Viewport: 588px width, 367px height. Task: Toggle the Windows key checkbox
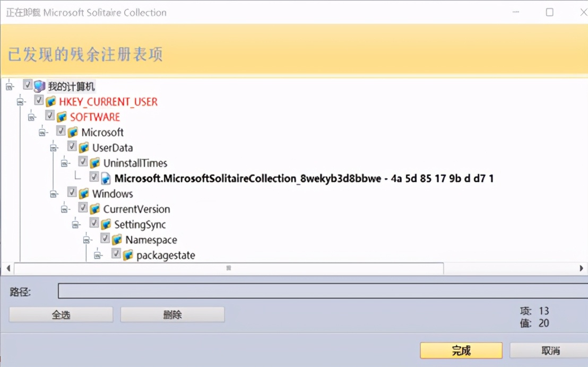[x=72, y=192]
